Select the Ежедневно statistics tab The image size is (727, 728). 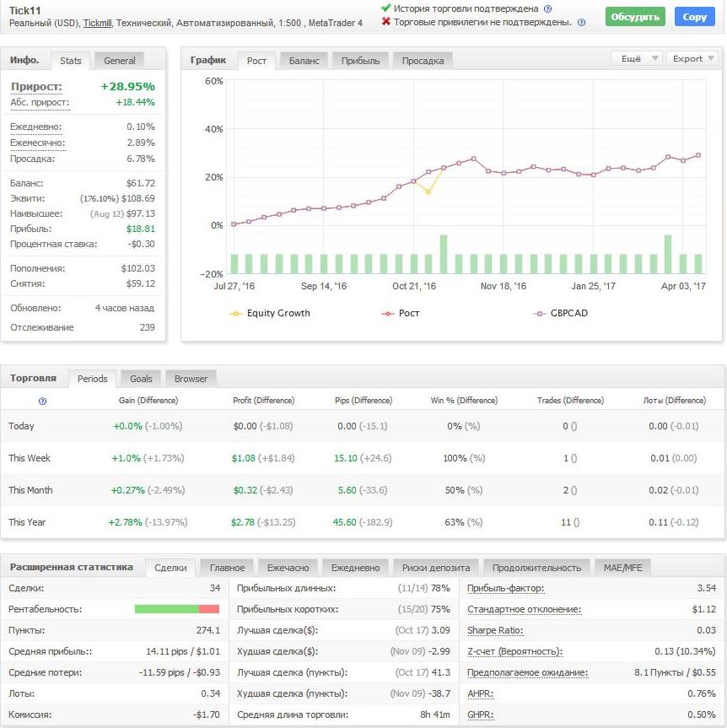355,568
